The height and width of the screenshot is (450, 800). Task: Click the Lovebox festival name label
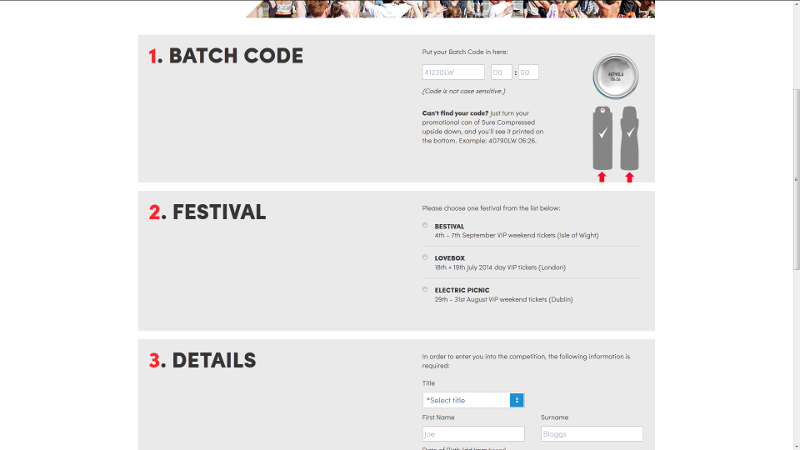tap(449, 258)
